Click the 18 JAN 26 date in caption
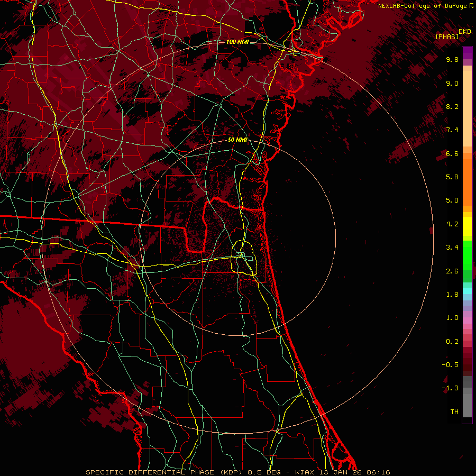476x476 pixels. (x=341, y=472)
